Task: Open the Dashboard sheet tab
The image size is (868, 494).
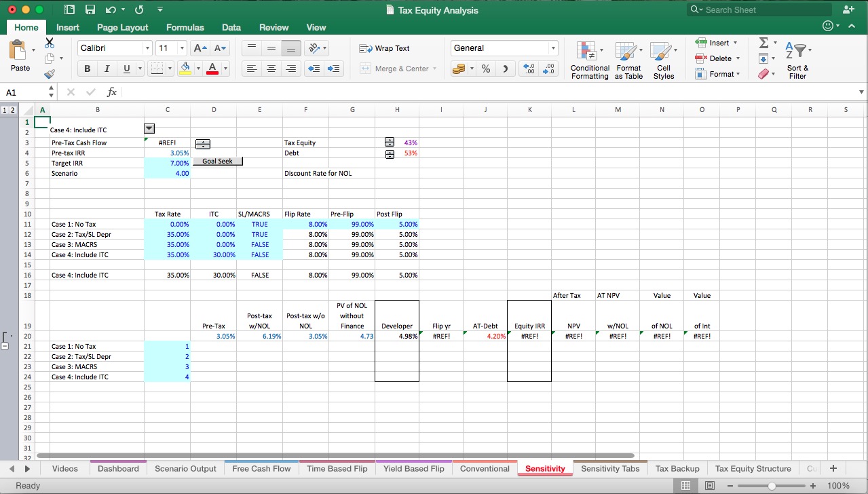Action: coord(117,468)
